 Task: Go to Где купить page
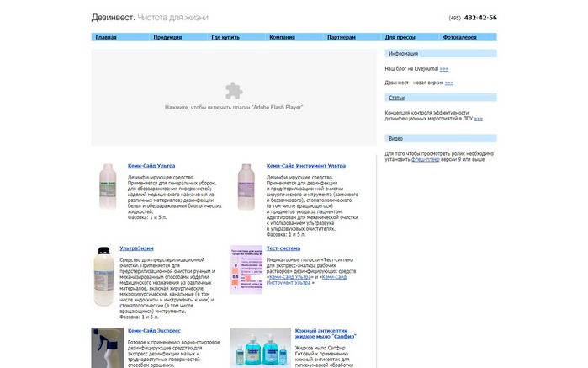click(x=225, y=37)
